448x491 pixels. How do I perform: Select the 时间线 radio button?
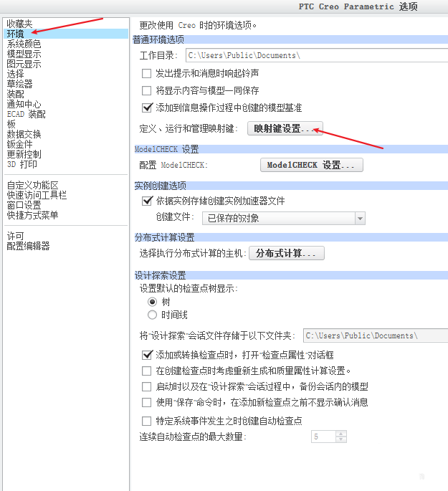152,315
